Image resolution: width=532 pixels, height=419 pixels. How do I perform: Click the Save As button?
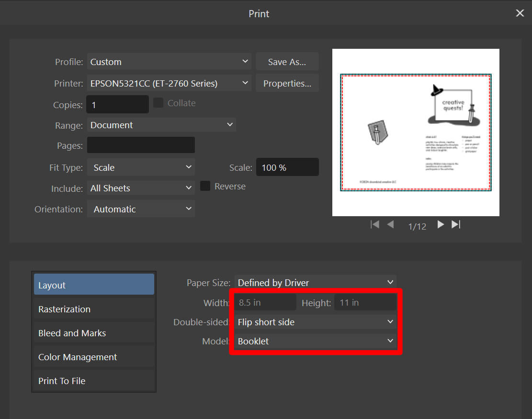click(287, 61)
